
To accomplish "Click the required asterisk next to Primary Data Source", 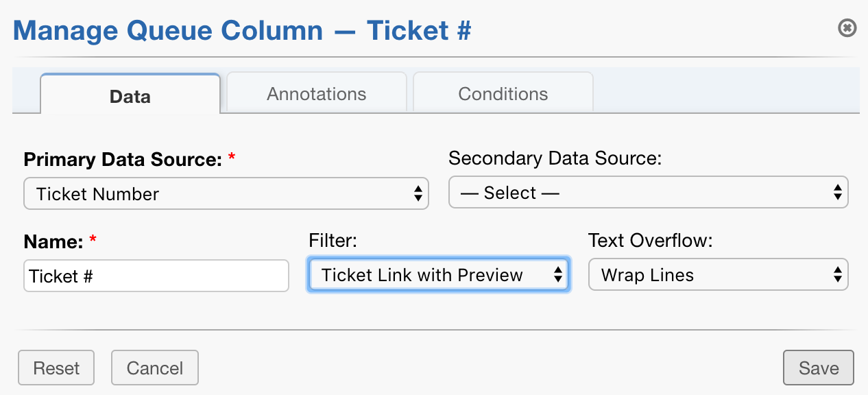I will 231,157.
